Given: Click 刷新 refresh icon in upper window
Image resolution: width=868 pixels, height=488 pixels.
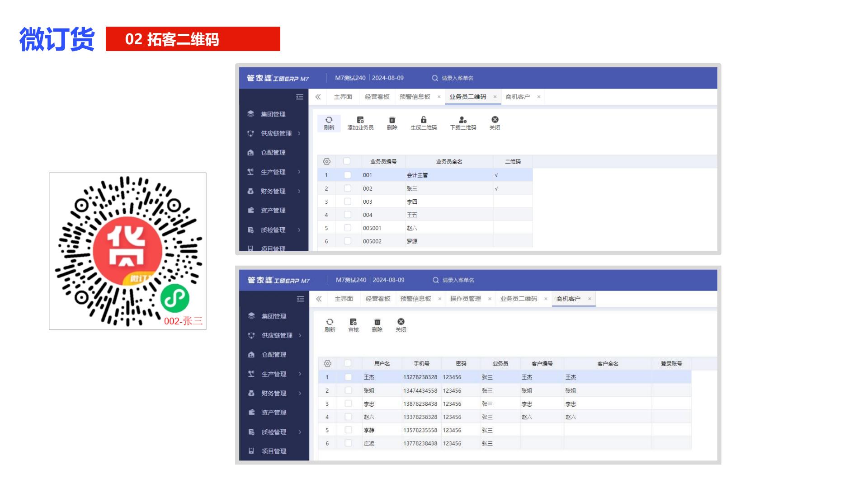Looking at the screenshot, I should (329, 120).
